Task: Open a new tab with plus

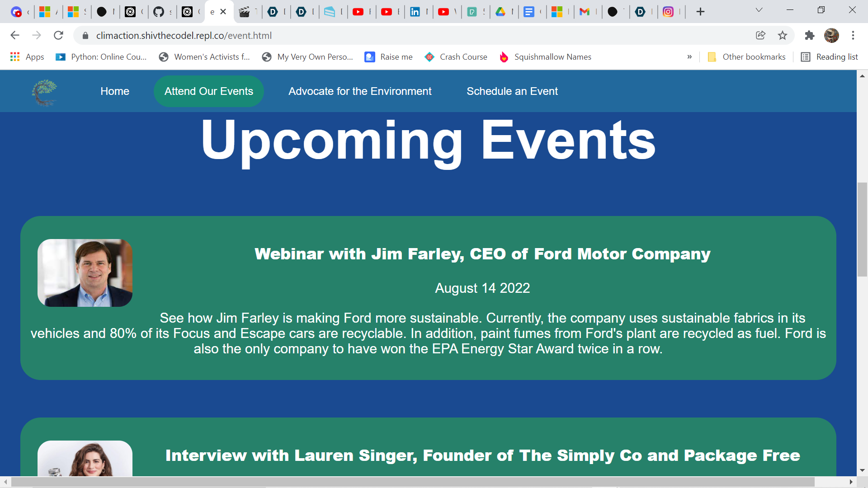Action: (x=700, y=12)
